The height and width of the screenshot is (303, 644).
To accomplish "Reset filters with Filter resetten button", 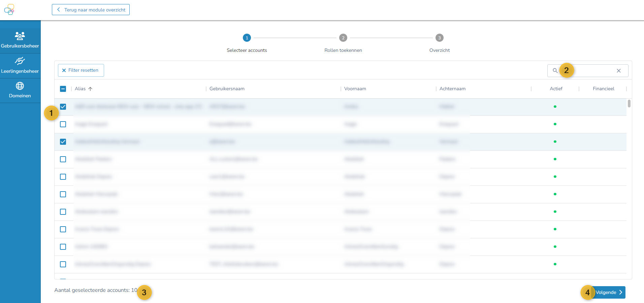I will click(81, 70).
